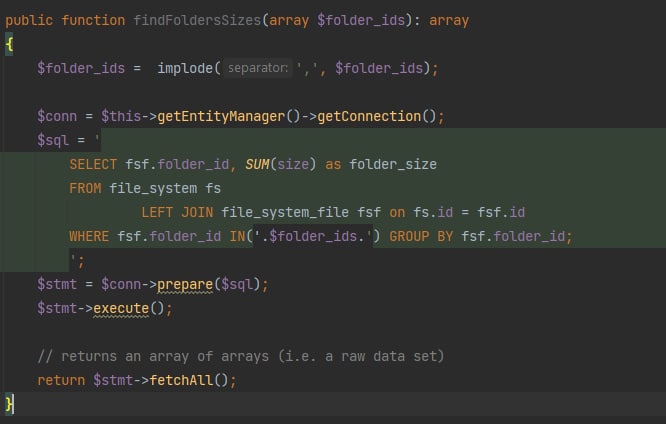Click the file_system_file table name

[x=285, y=212]
